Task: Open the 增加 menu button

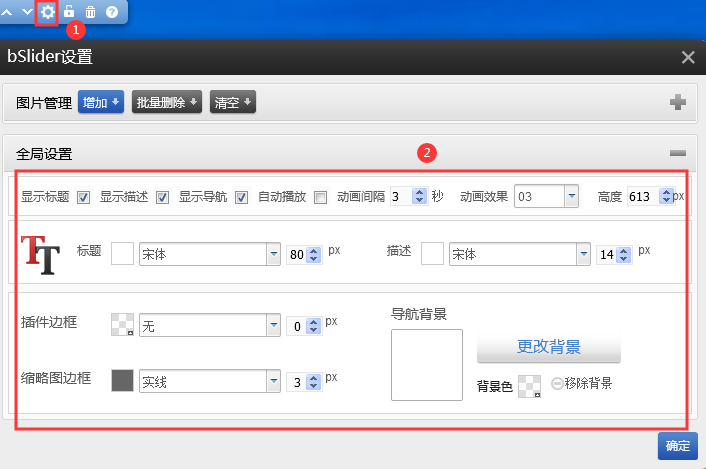Action: coord(101,102)
